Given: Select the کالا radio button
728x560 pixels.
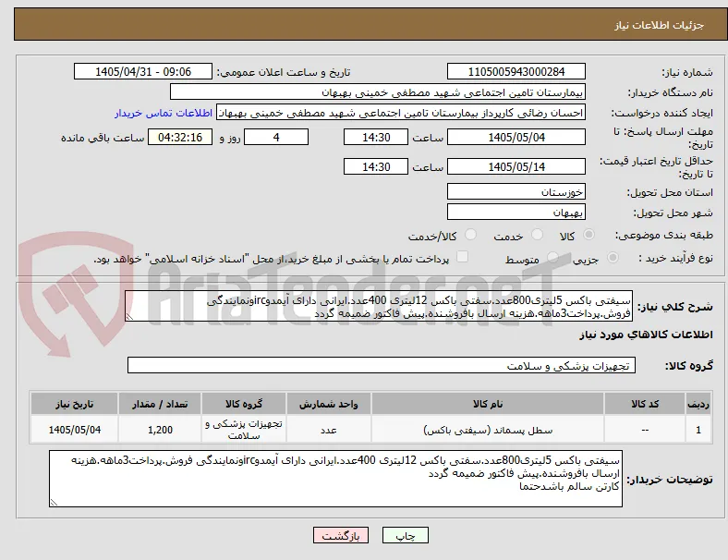Looking at the screenshot, I should point(588,235).
